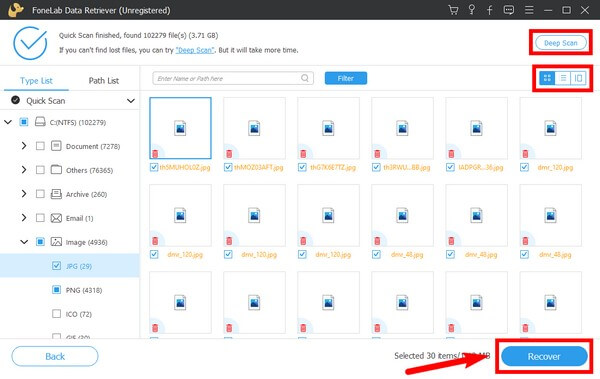600x379 pixels.
Task: Click the Email envelope icon
Action: (56, 218)
